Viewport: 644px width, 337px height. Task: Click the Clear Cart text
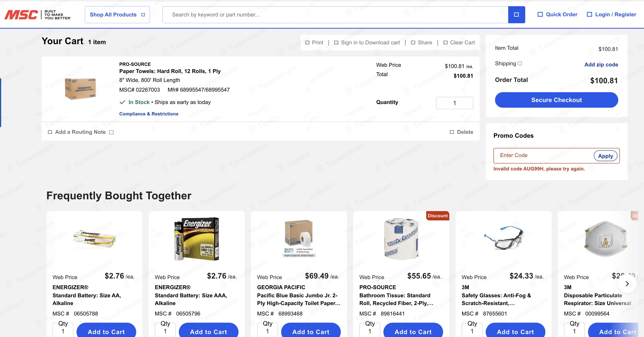[x=462, y=43]
